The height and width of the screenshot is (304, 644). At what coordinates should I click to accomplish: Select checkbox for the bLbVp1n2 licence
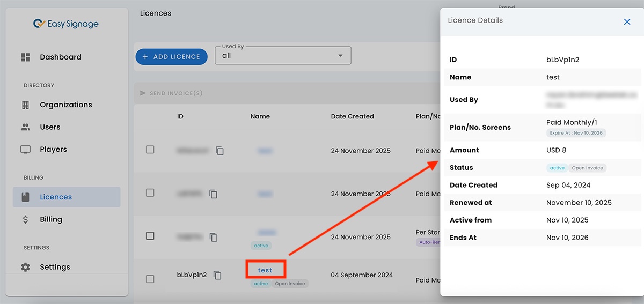pos(150,279)
